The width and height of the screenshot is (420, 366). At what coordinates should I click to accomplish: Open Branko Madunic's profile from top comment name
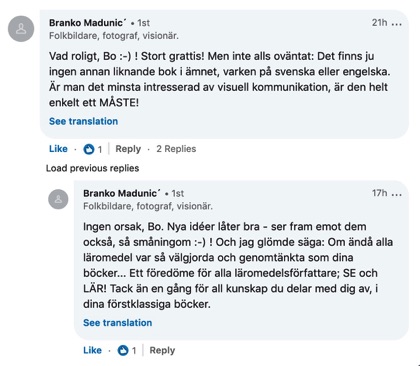point(88,23)
